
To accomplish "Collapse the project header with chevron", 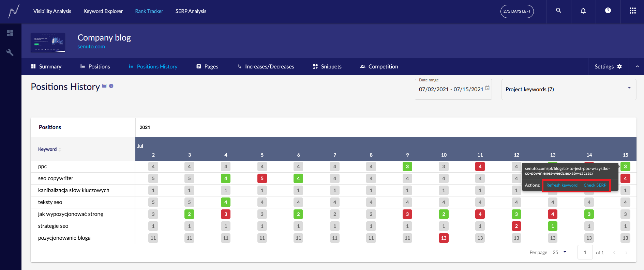I will point(637,67).
